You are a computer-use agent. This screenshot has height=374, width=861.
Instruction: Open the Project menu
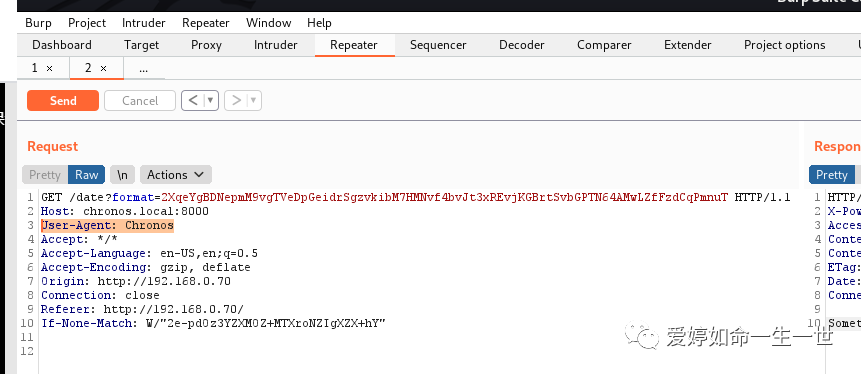87,23
